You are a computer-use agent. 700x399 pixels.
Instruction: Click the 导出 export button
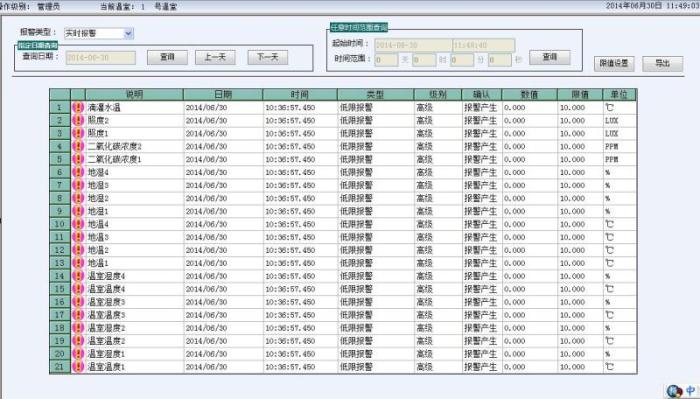point(662,63)
